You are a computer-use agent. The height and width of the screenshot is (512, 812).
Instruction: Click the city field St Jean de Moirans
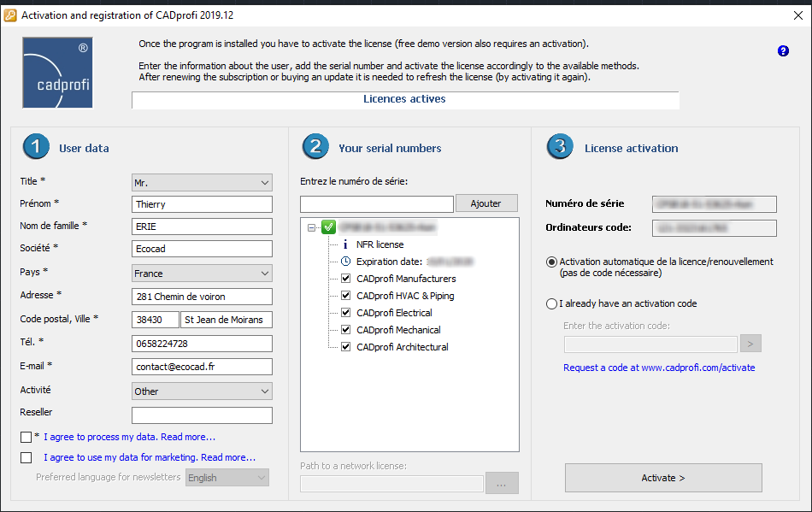(227, 320)
